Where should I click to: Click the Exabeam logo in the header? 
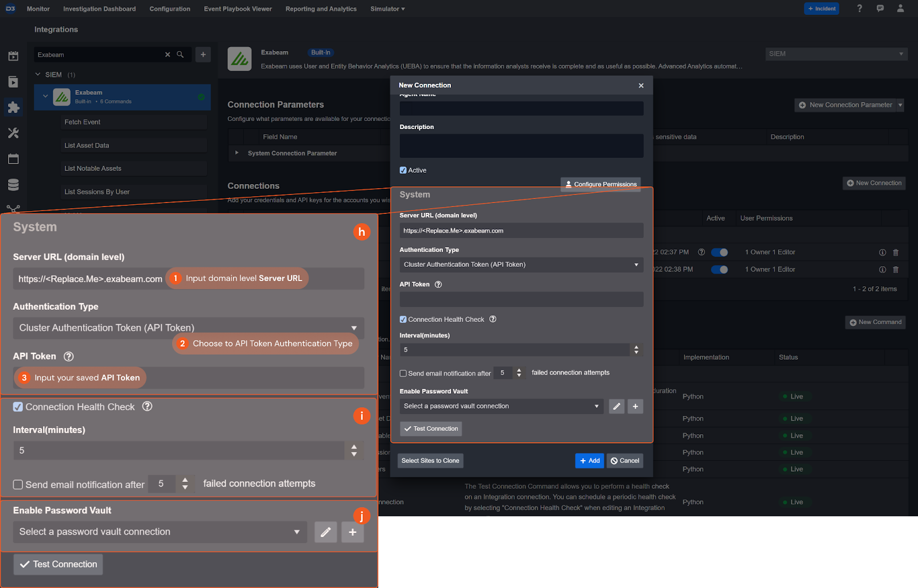(x=240, y=59)
